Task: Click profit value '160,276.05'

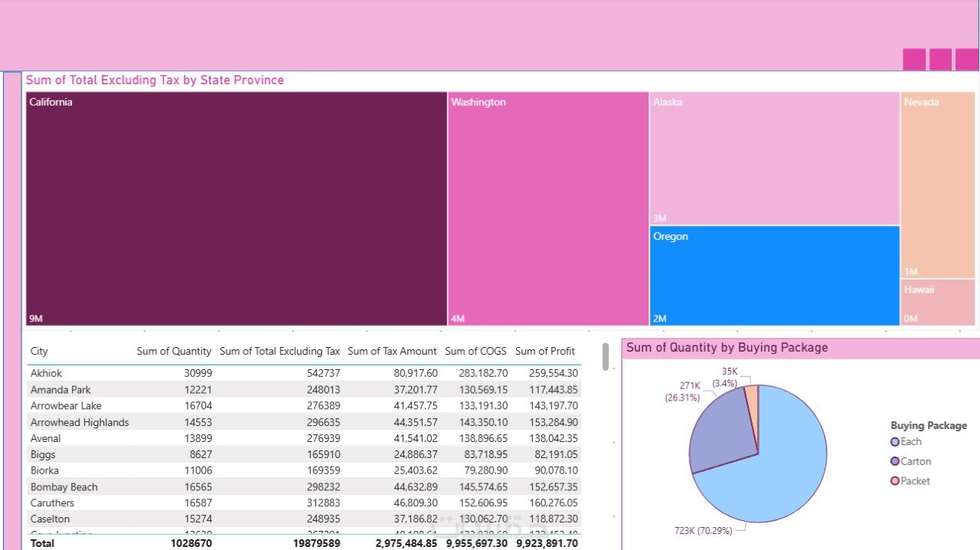Action: 554,503
